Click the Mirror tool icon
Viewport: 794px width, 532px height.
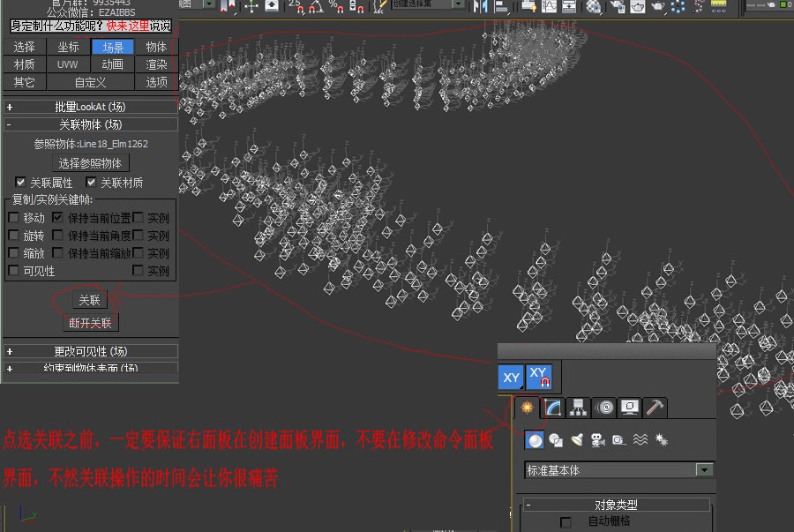(x=480, y=6)
